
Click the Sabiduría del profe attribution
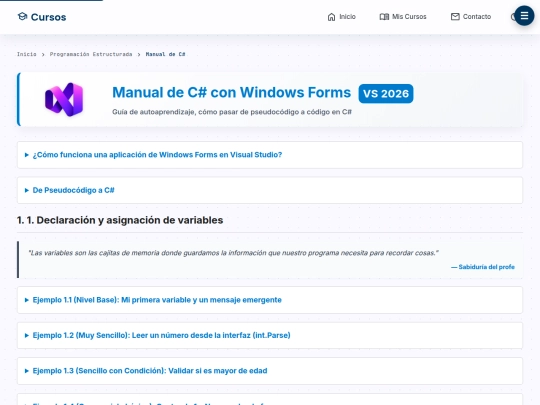click(483, 267)
